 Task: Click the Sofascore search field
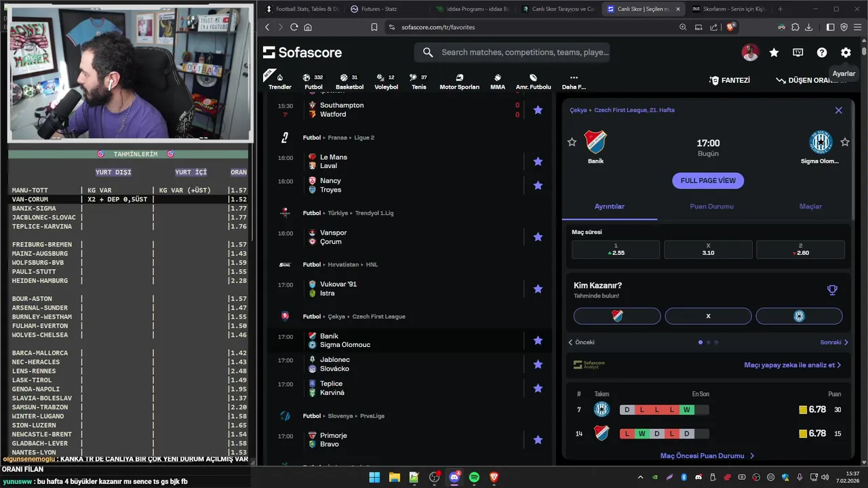(x=512, y=52)
